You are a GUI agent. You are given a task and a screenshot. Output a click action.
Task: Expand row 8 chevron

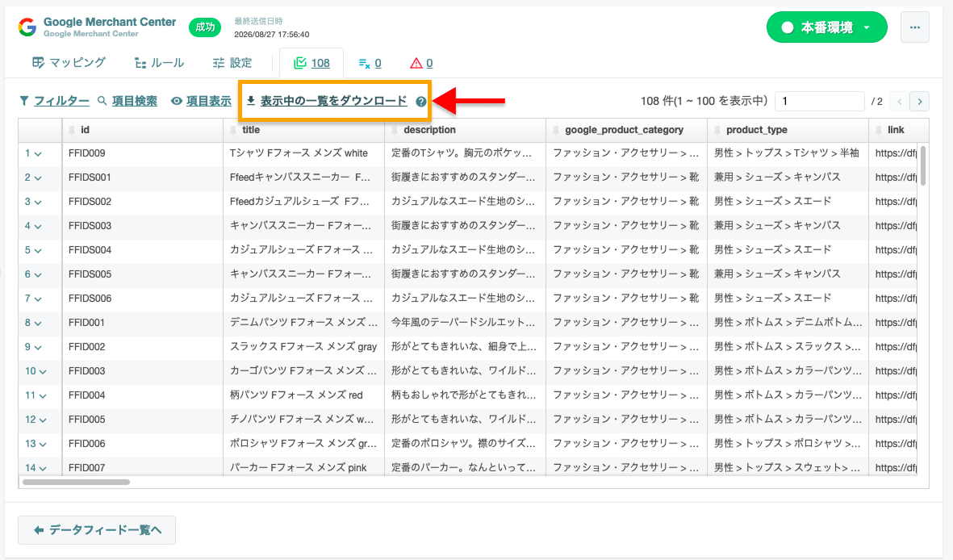pos(38,324)
